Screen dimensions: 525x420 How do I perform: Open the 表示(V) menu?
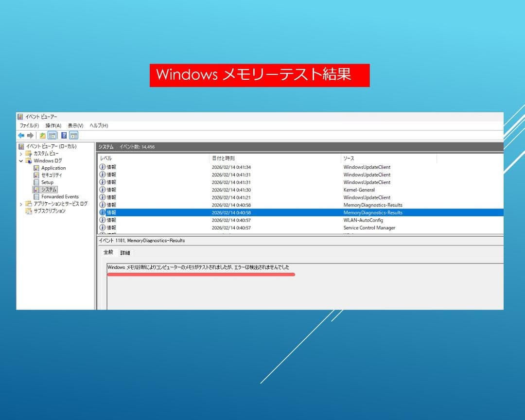coord(75,125)
